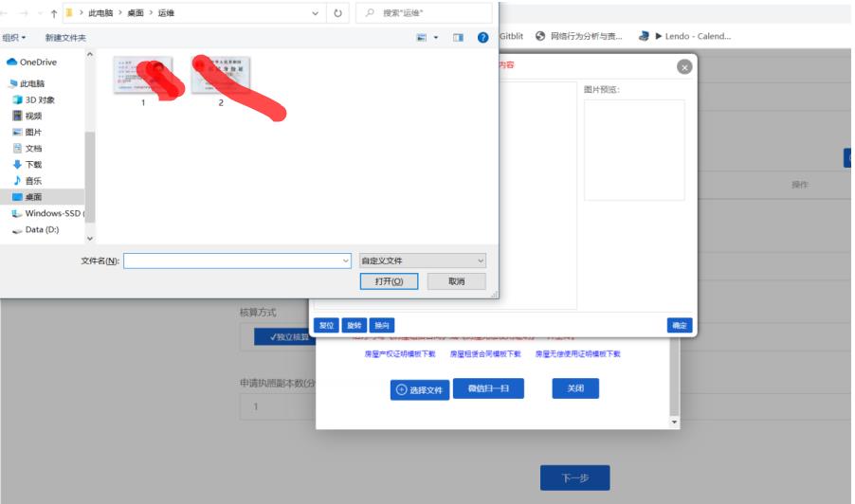Click the change view icon

[x=422, y=38]
